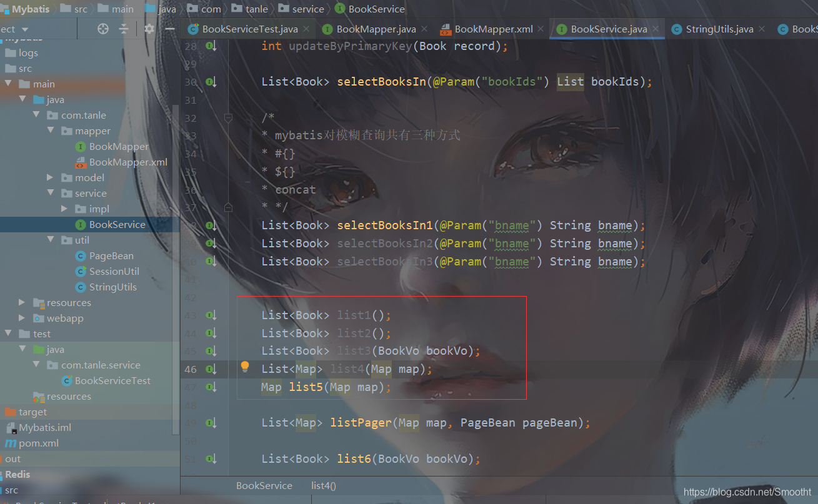Click implementation gutter icon for updateByPrimaryKey line
The width and height of the screenshot is (818, 504).
(x=211, y=46)
